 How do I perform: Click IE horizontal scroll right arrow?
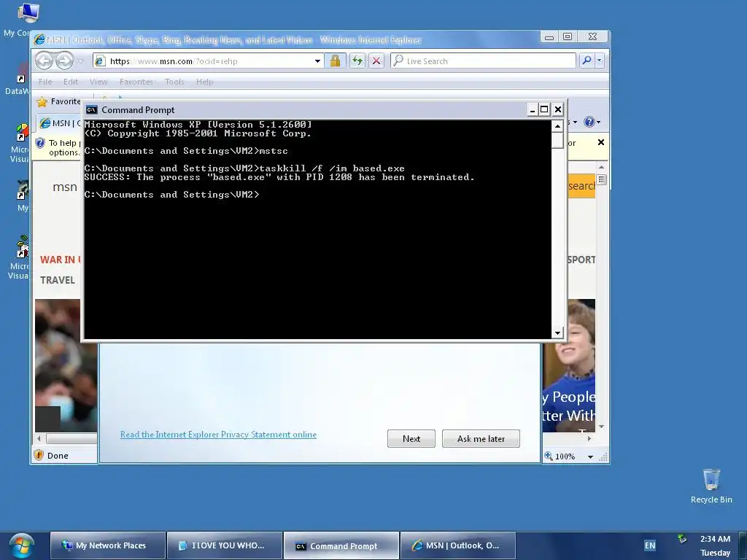pos(589,438)
